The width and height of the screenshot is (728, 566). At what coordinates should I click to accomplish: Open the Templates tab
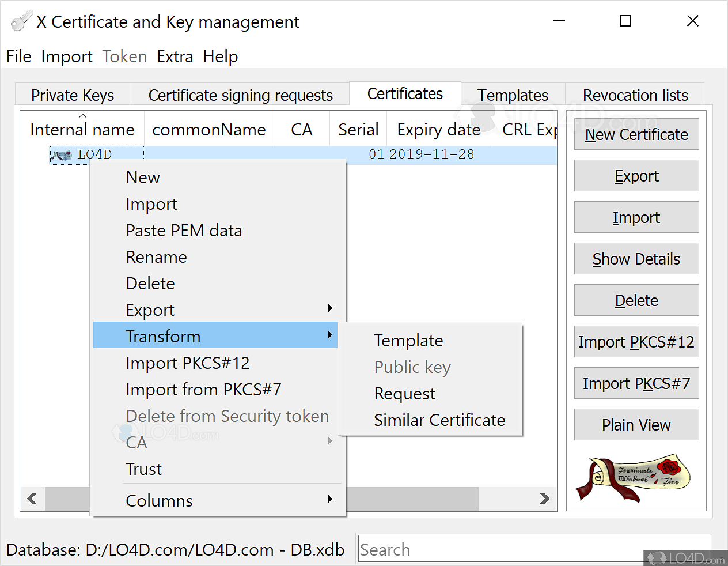click(513, 95)
